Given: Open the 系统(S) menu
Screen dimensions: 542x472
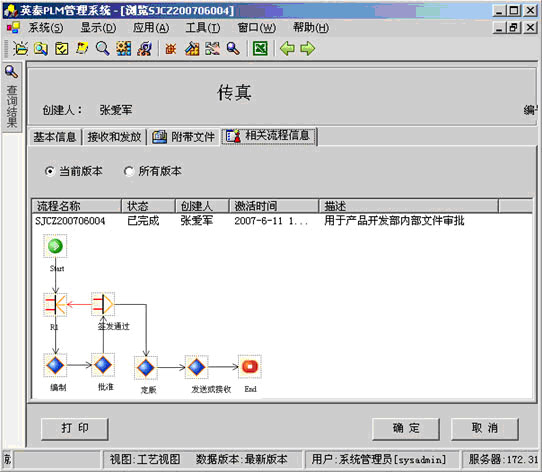Looking at the screenshot, I should (46, 28).
